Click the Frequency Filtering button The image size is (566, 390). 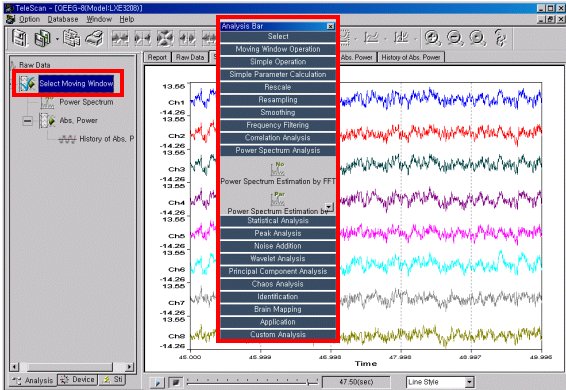278,125
